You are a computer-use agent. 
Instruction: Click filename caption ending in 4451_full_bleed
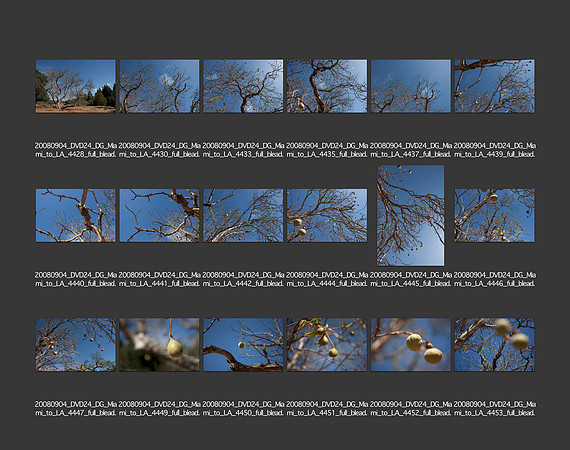[327, 408]
